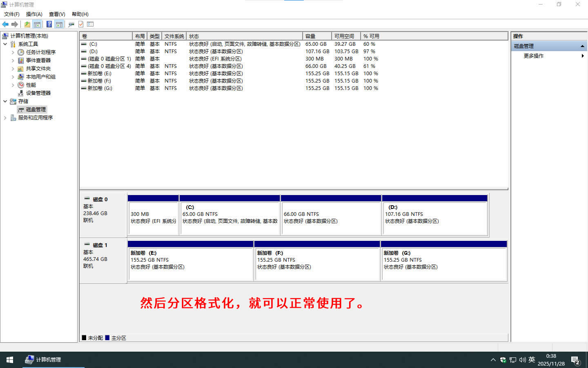Expand 更多操作 submenu arrow
The height and width of the screenshot is (368, 588).
tap(583, 56)
